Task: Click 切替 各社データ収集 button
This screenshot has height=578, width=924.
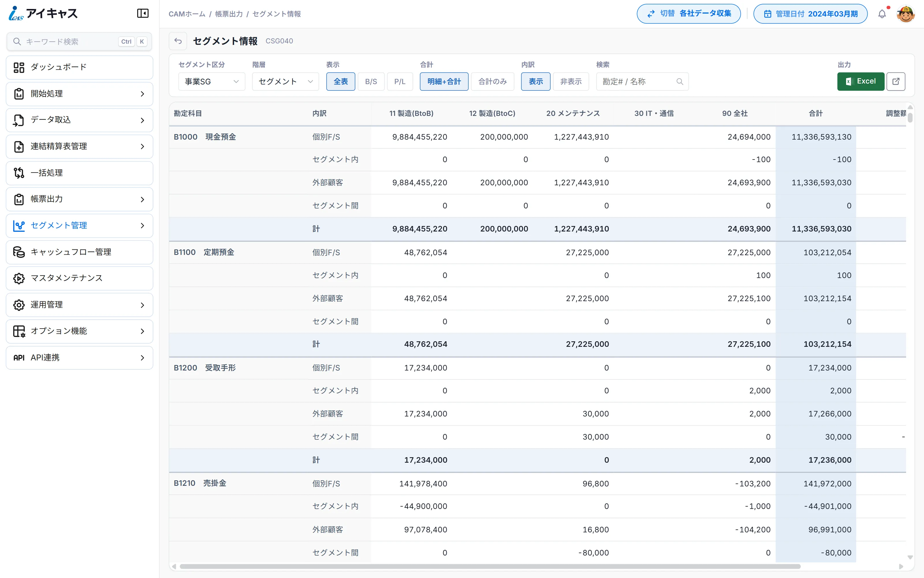Action: (x=688, y=14)
